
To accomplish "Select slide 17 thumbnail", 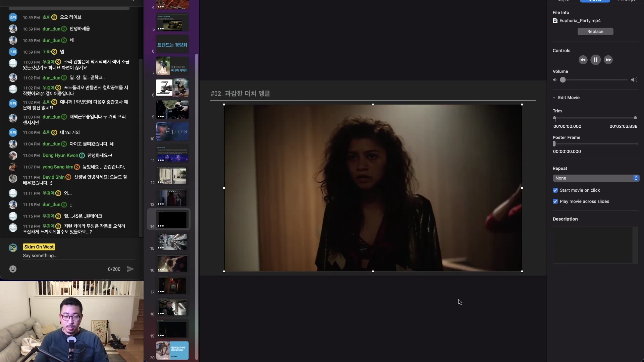I will point(172,285).
